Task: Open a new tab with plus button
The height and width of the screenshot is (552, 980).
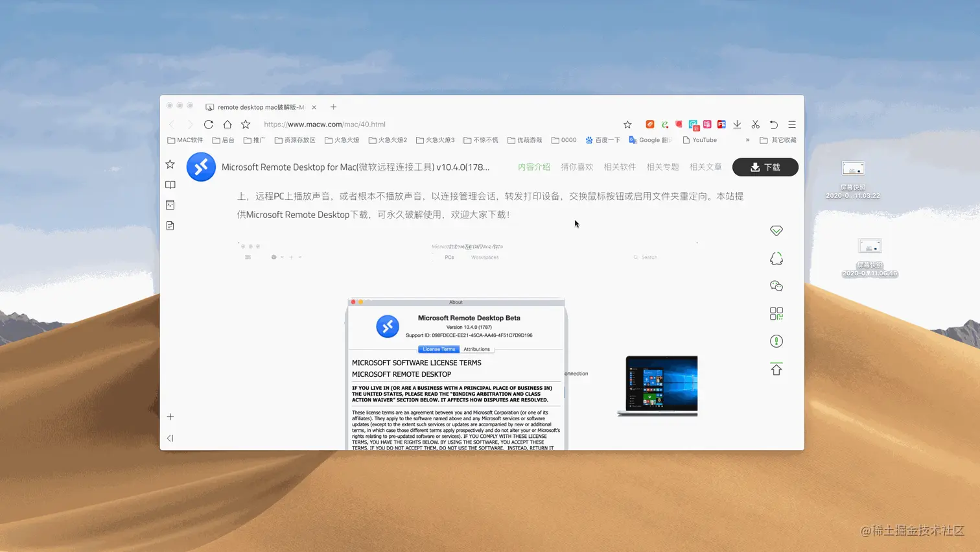Action: click(334, 107)
